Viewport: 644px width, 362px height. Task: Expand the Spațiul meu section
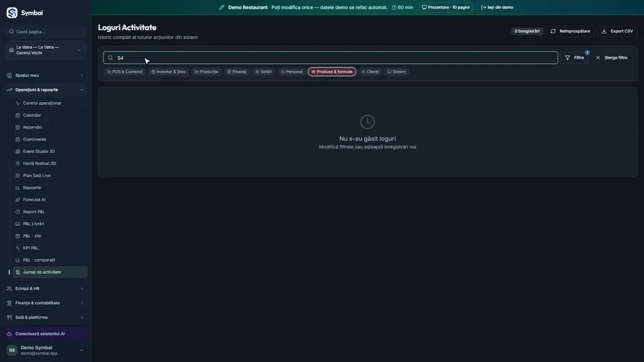pyautogui.click(x=45, y=75)
